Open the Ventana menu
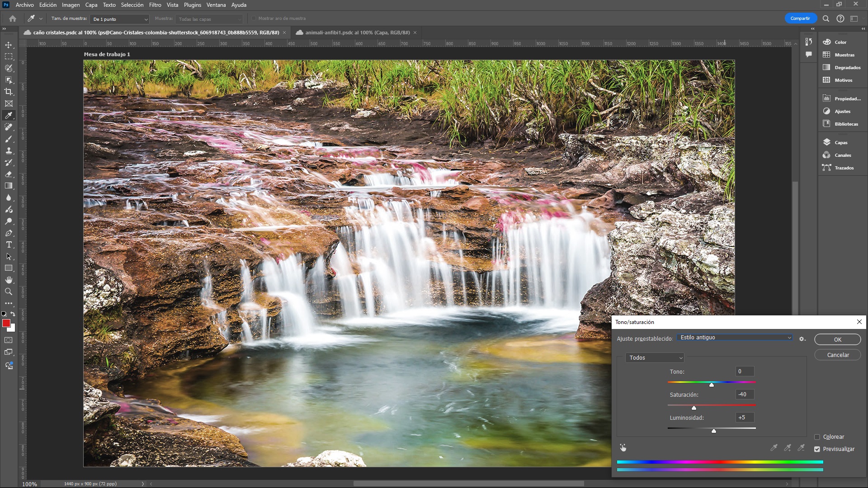868x488 pixels. (x=216, y=5)
